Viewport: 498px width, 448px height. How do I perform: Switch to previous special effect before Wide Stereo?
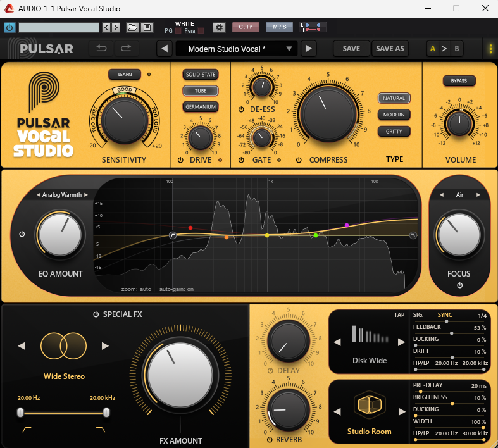[x=22, y=345]
